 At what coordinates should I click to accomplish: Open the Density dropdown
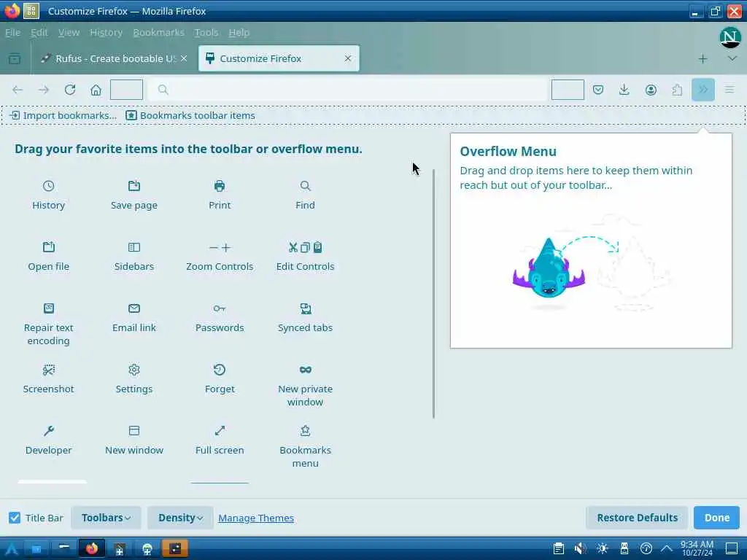click(x=180, y=518)
